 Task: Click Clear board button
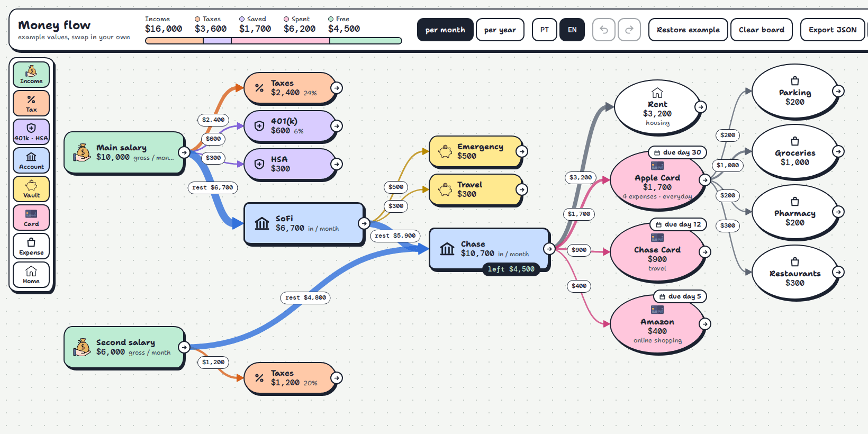pyautogui.click(x=762, y=30)
